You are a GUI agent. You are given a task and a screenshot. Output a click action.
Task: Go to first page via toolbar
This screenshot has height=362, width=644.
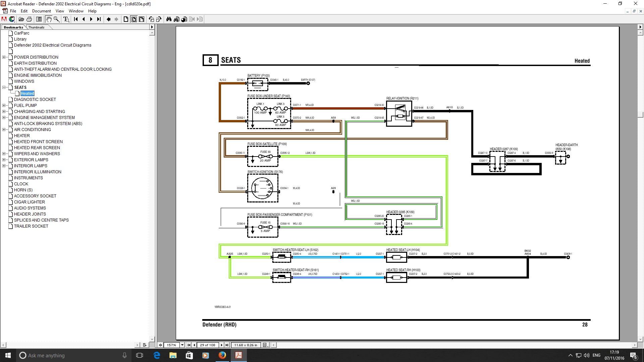point(76,19)
